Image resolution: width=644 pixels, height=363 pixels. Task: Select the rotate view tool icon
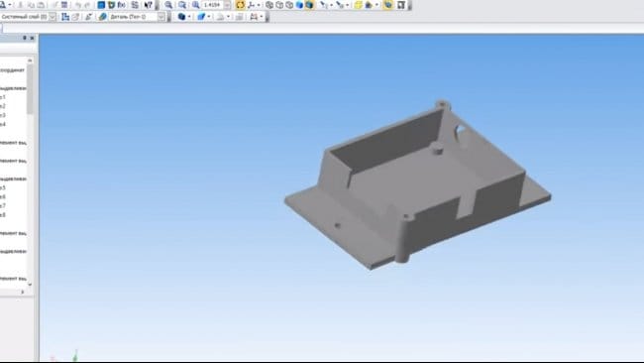[x=241, y=5]
